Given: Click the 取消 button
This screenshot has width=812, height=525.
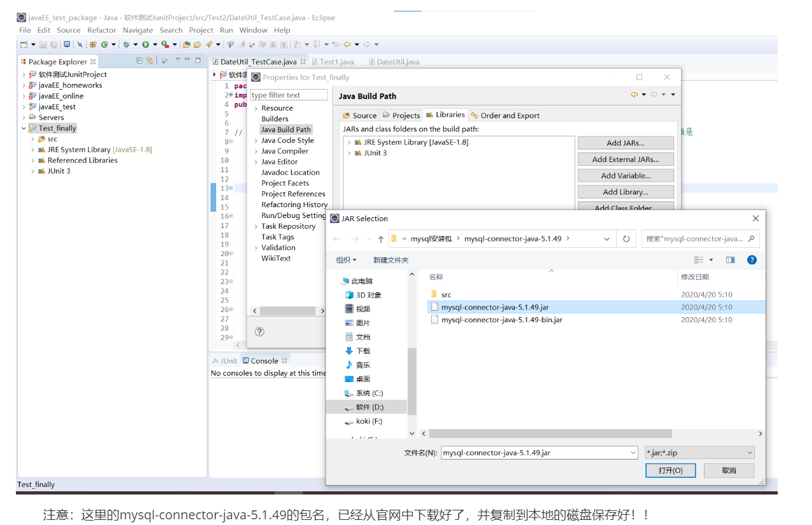Looking at the screenshot, I should (x=729, y=470).
